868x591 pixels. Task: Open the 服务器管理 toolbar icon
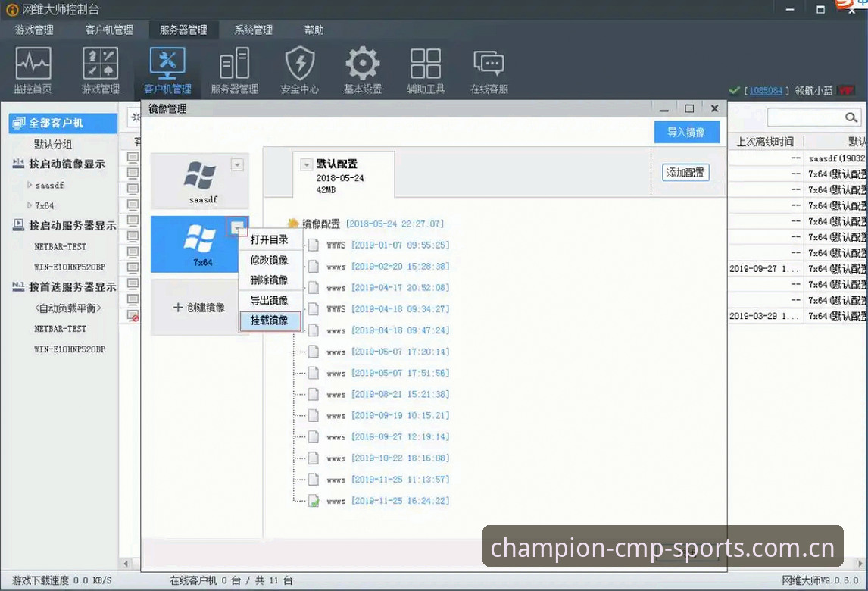click(x=235, y=70)
